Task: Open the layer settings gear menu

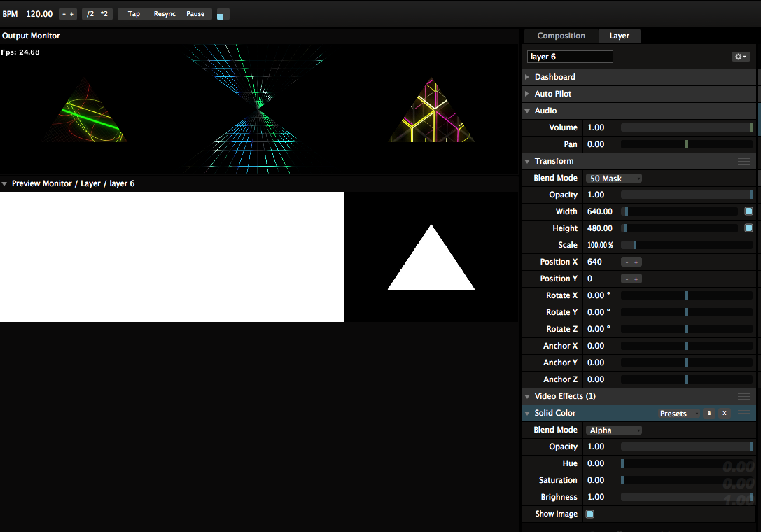Action: (741, 57)
